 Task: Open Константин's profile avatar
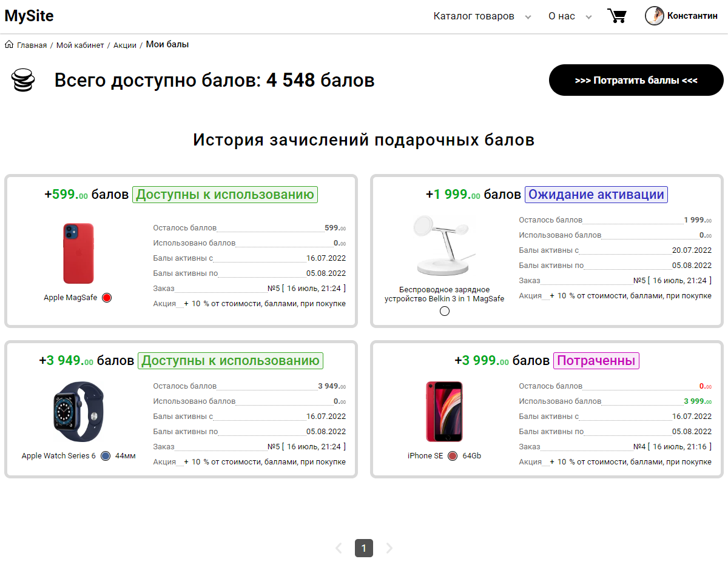654,16
